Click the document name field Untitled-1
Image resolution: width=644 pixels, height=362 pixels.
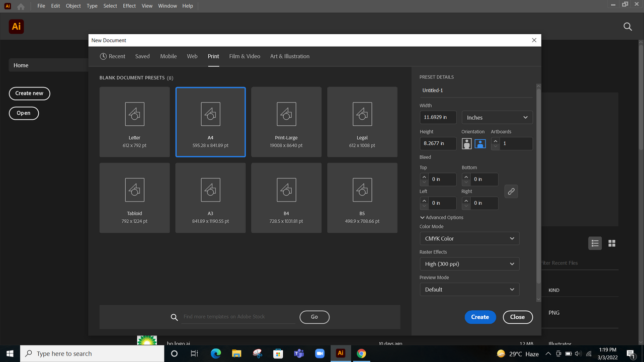[x=476, y=90]
